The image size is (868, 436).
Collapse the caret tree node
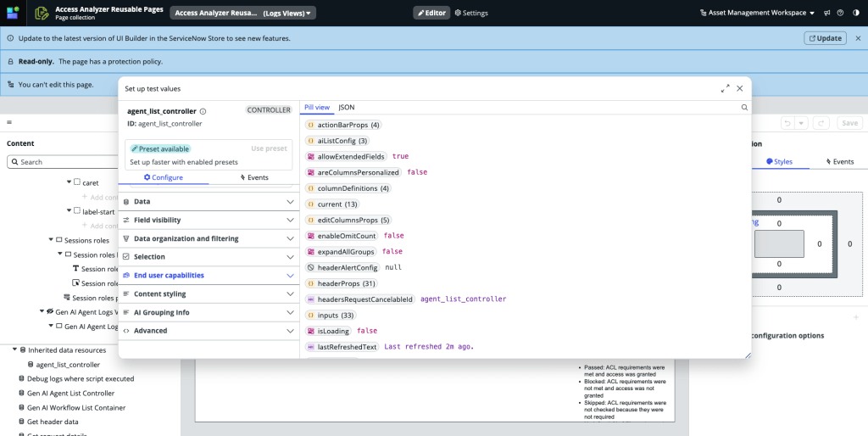70,182
